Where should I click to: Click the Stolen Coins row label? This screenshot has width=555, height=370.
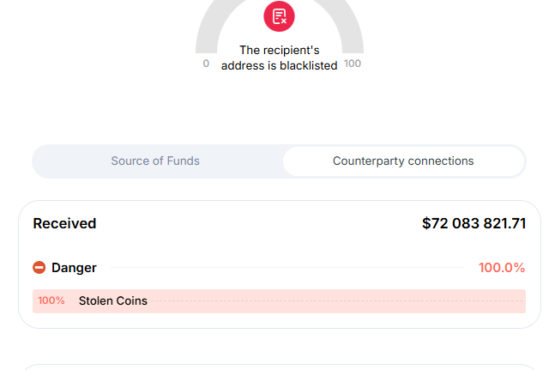pyautogui.click(x=113, y=301)
